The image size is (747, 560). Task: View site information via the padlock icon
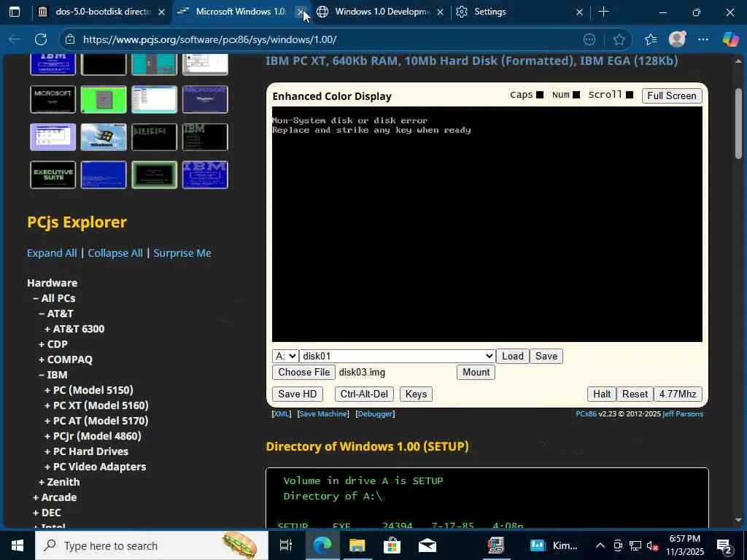pyautogui.click(x=70, y=39)
